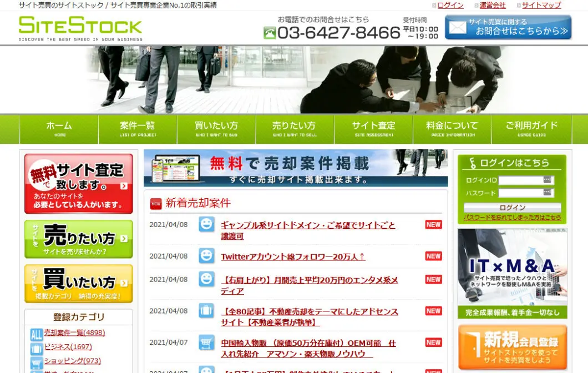Screen dimensions: 588x373
Task: Click the cart icon beside ショッピング category
Action: pyautogui.click(x=36, y=363)
